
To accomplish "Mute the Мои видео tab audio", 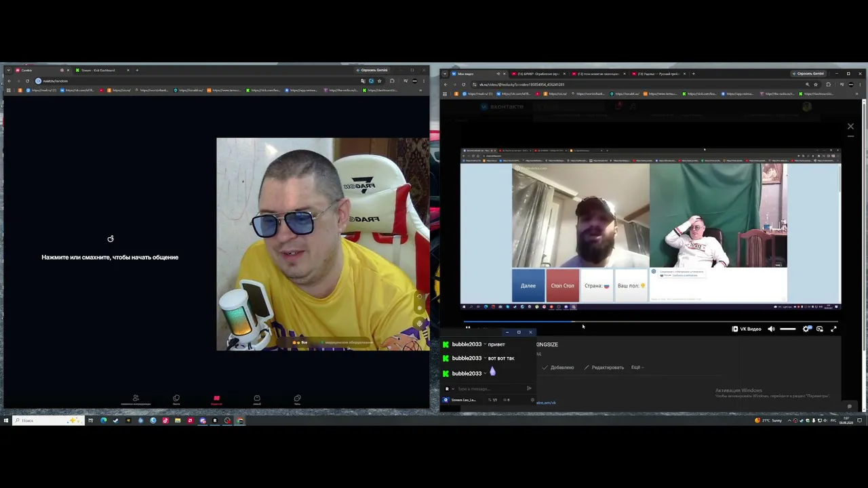I will (498, 74).
